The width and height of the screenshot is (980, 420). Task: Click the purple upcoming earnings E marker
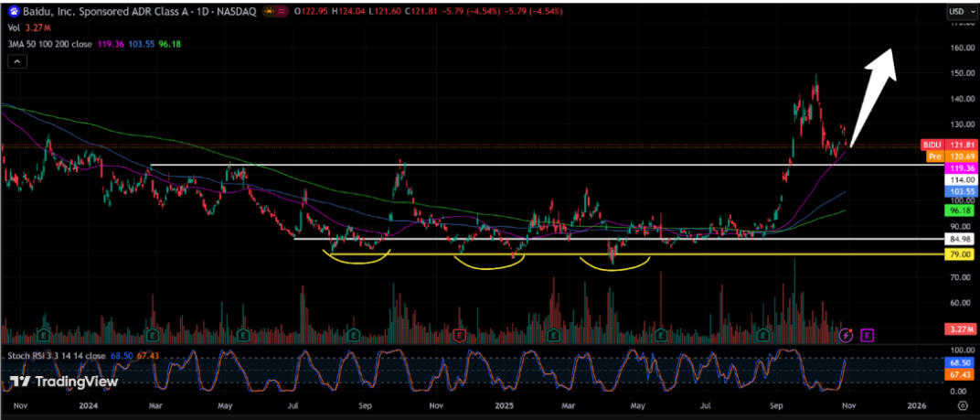click(x=867, y=335)
